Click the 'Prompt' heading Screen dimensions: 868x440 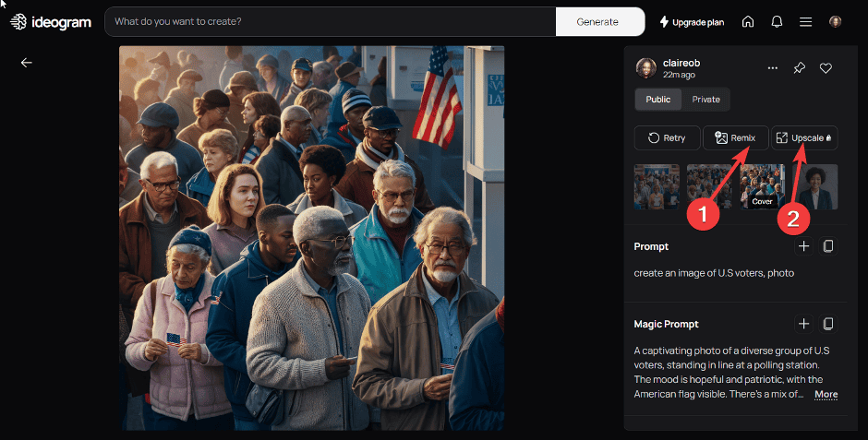pos(651,246)
